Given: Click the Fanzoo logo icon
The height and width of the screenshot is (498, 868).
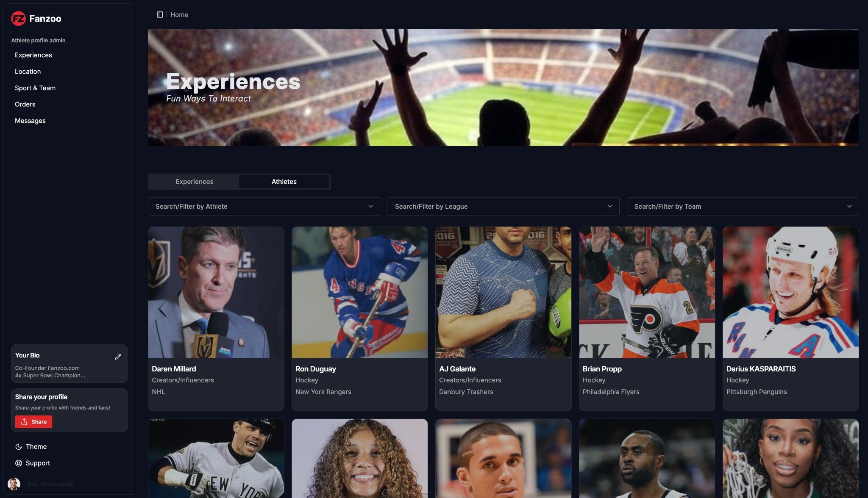Looking at the screenshot, I should click(x=18, y=19).
